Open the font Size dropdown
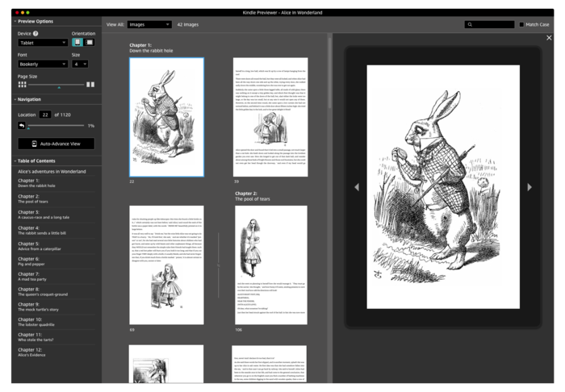Image resolution: width=565 pixels, height=392 pixels. click(80, 64)
